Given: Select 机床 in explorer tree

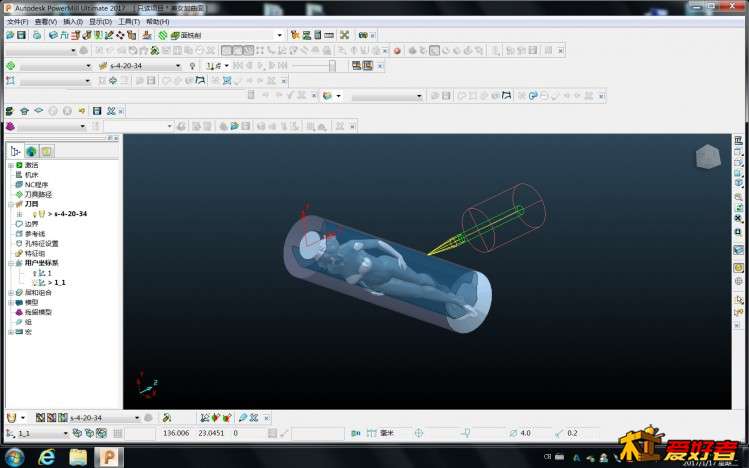Looking at the screenshot, I should tap(32, 175).
